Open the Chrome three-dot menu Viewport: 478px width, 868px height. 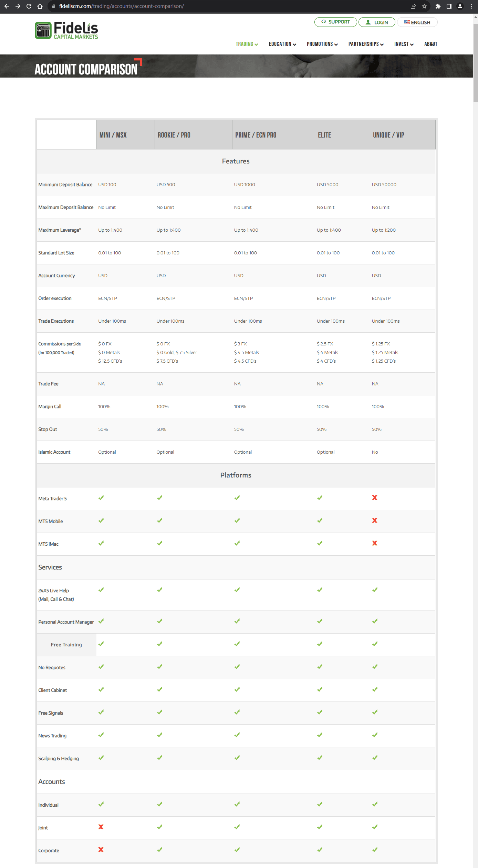tap(471, 6)
